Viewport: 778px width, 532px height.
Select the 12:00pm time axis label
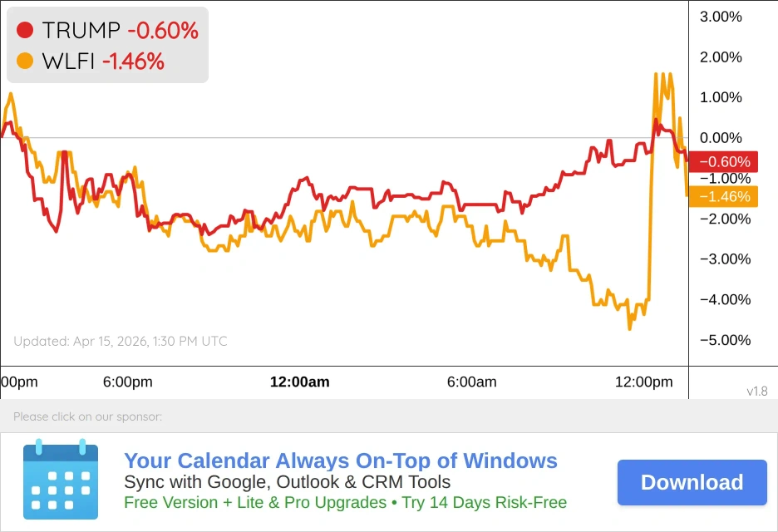click(643, 382)
